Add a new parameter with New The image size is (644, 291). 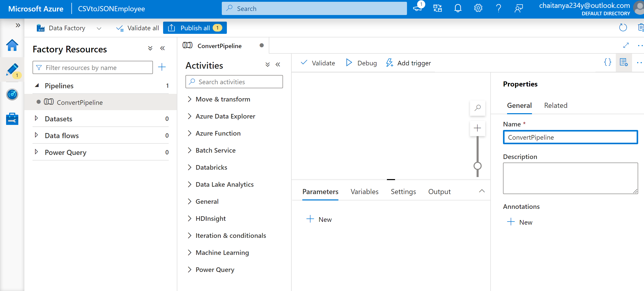click(x=319, y=219)
